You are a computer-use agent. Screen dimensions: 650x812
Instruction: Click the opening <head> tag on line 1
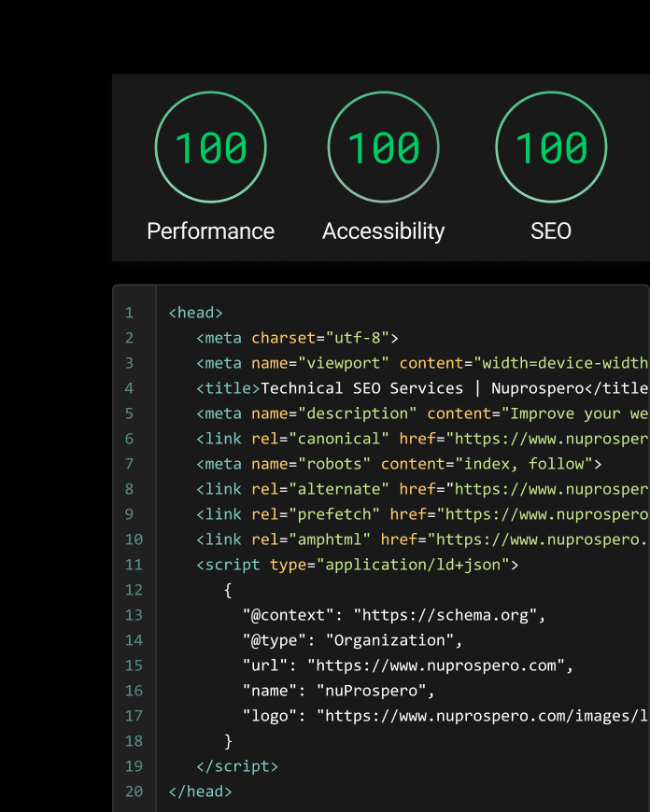195,313
